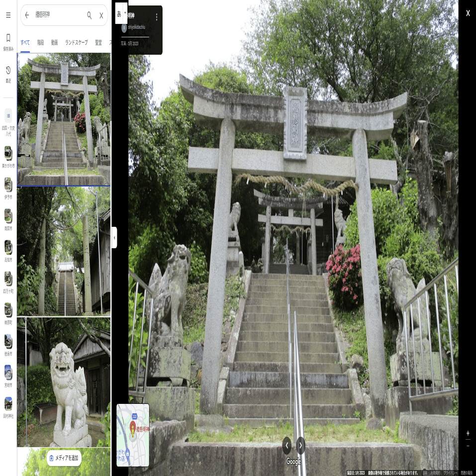476x476 pixels.
Task: Select the 動画 photo tab
Action: 54,42
